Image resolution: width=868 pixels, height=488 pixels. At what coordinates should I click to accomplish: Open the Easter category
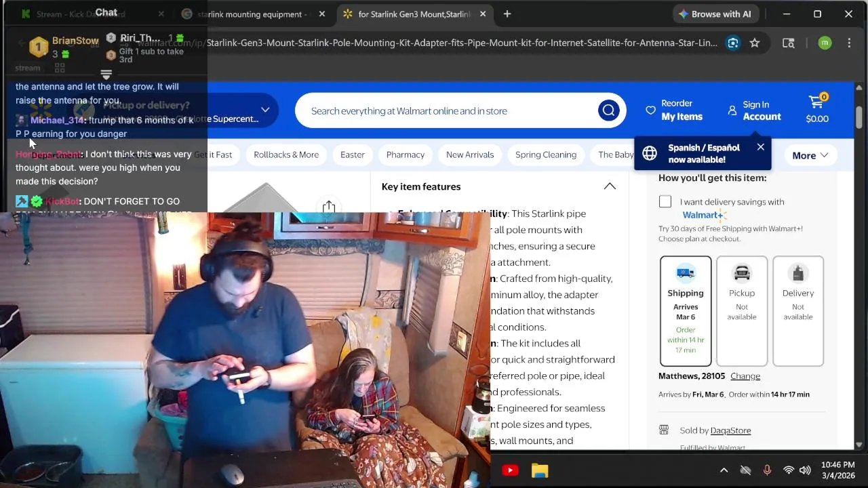click(353, 155)
